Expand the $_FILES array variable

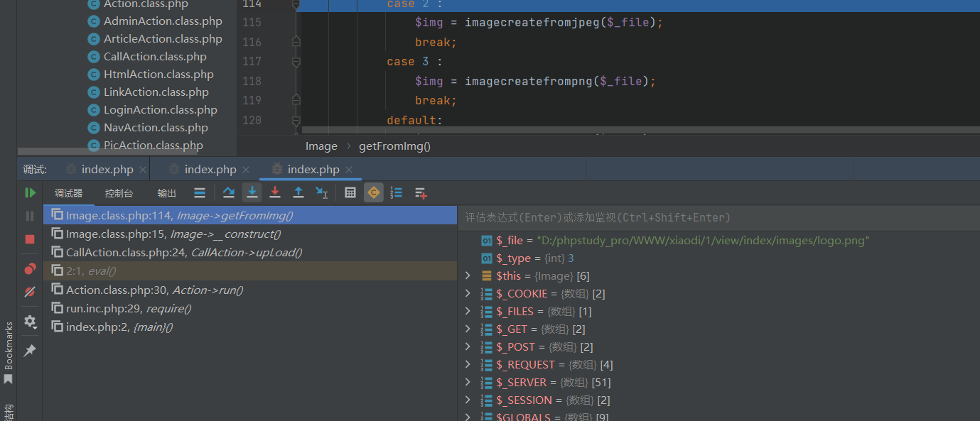click(468, 312)
